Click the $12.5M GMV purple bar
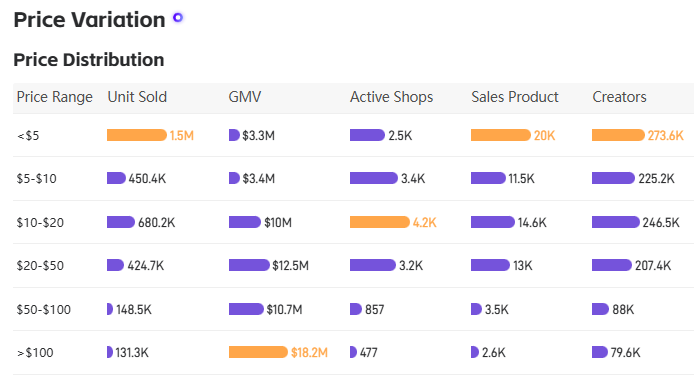Viewport: 694px width, 385px height. tap(249, 265)
